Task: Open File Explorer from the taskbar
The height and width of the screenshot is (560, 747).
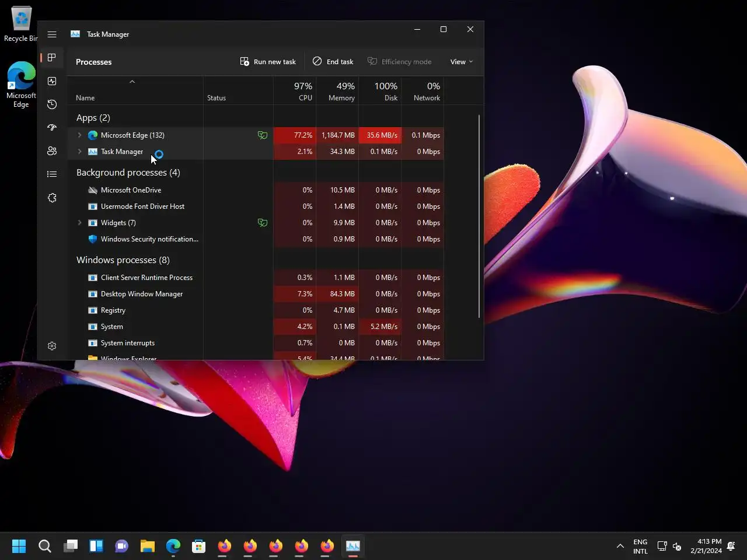Action: pos(148,546)
